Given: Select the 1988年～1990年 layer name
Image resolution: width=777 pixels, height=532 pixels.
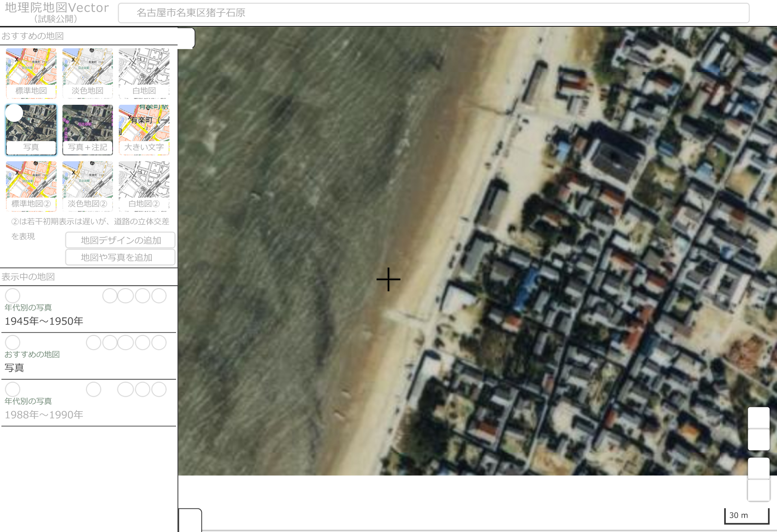Looking at the screenshot, I should (x=44, y=415).
